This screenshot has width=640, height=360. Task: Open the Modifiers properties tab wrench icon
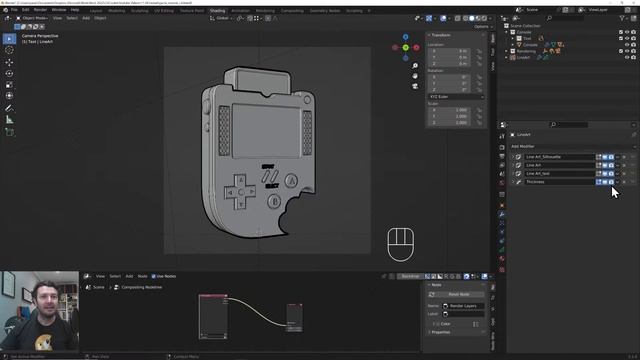point(502,214)
